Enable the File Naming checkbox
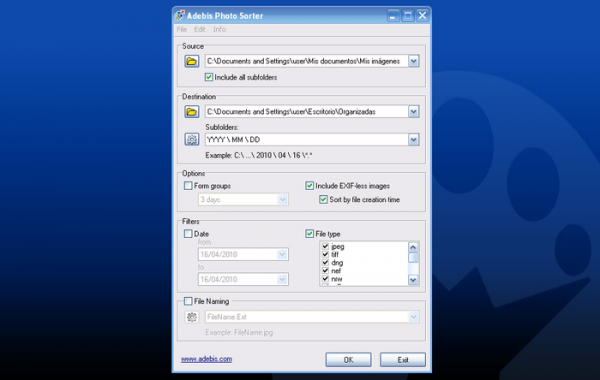This screenshot has height=380, width=600. point(188,301)
